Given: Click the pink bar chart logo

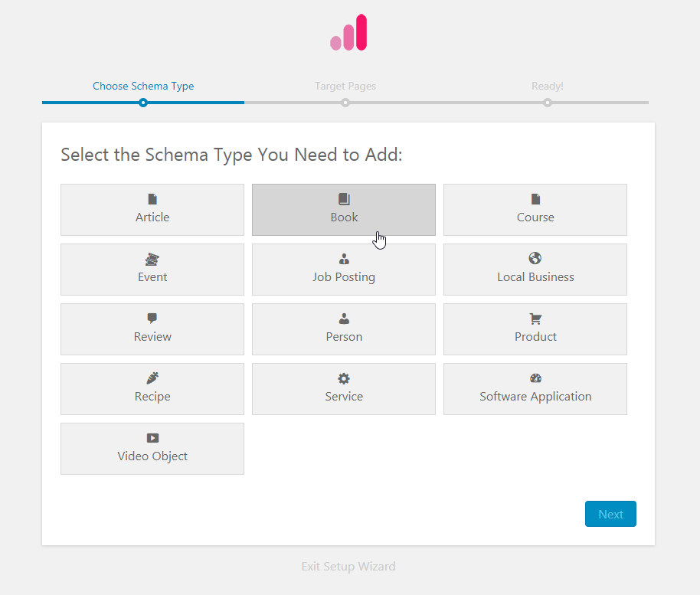Looking at the screenshot, I should [x=349, y=33].
